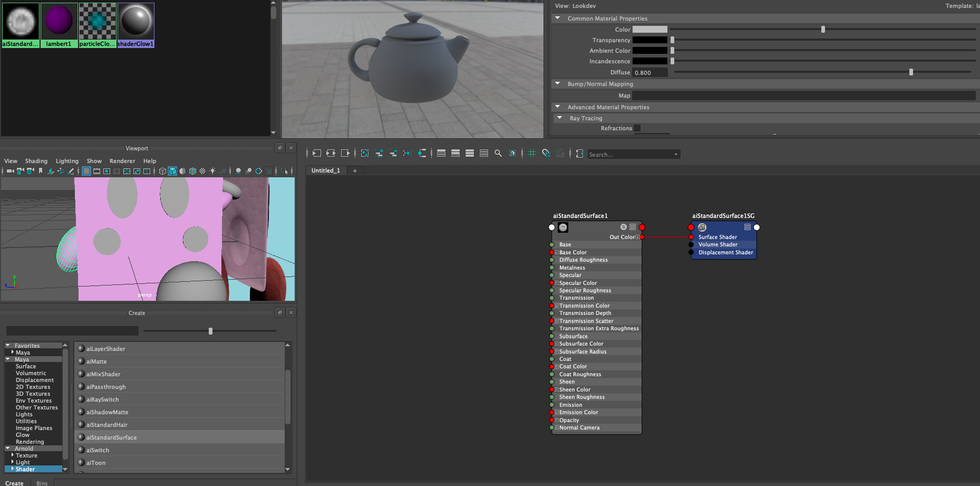Click the input connections graph icon
This screenshot has height=486, width=980.
tap(317, 154)
